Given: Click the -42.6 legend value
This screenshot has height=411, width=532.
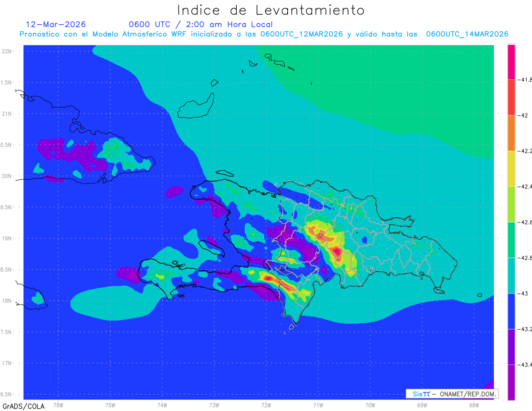Looking at the screenshot, I should (525, 222).
